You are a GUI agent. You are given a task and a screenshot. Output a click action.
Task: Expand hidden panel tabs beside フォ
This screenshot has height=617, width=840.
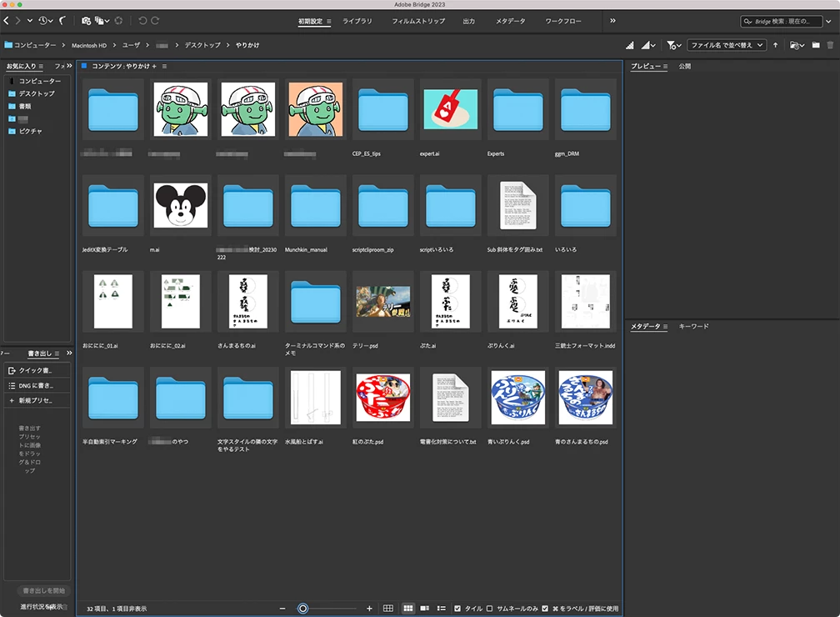(x=69, y=66)
